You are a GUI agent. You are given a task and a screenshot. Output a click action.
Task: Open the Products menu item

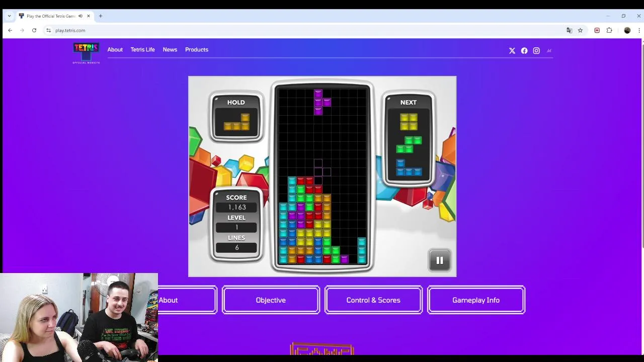(196, 50)
